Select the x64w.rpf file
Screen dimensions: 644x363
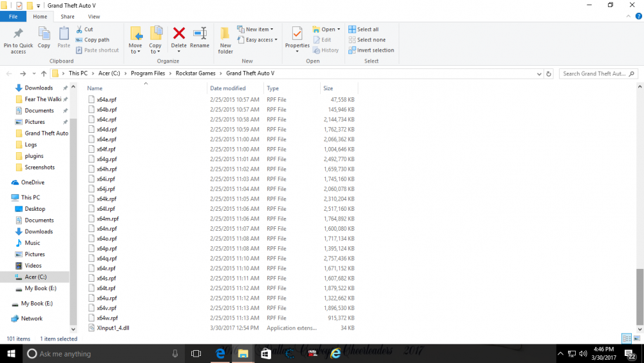coord(107,318)
